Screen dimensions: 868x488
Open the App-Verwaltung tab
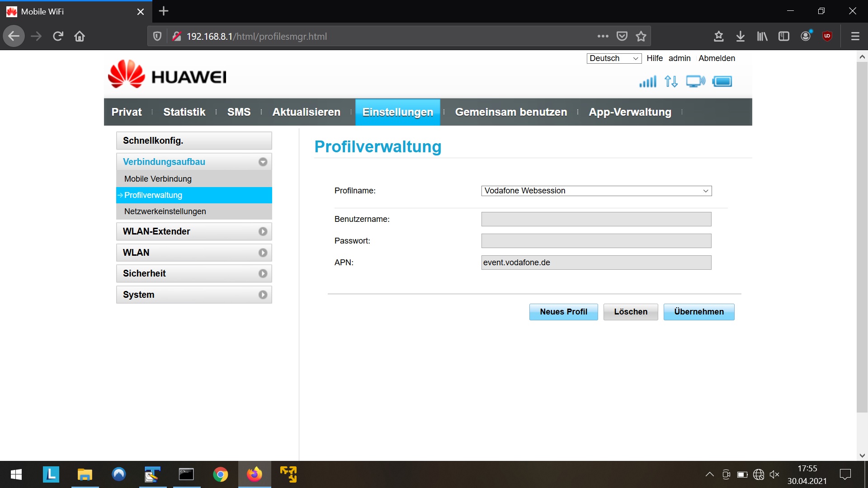630,112
